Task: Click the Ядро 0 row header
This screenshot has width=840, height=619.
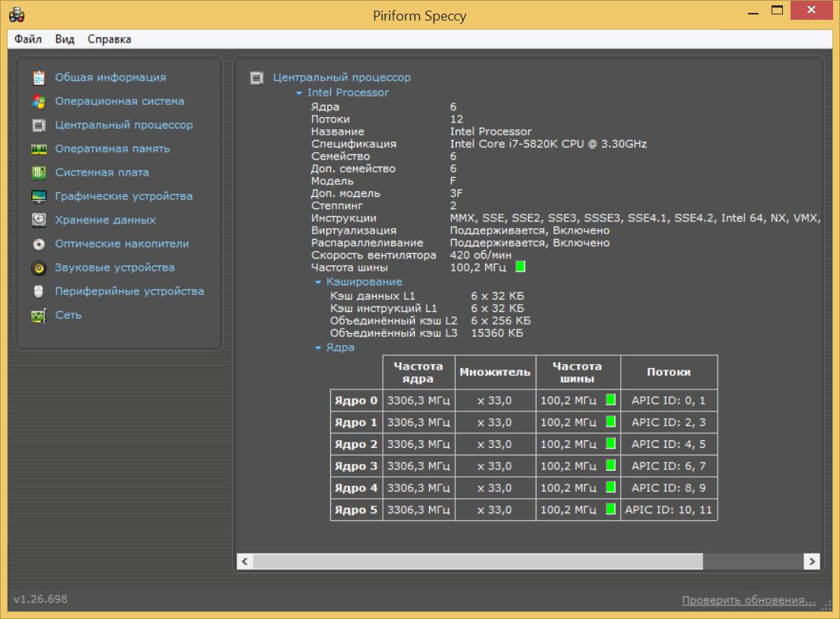Action: coord(356,401)
